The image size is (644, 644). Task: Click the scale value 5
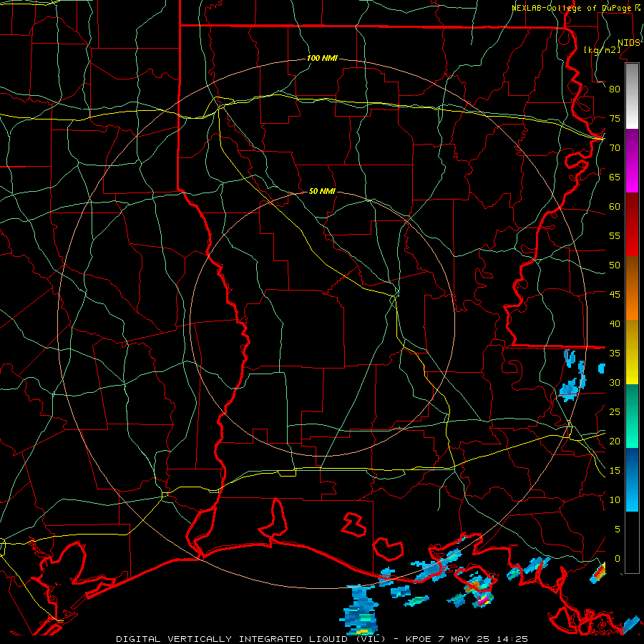618,530
